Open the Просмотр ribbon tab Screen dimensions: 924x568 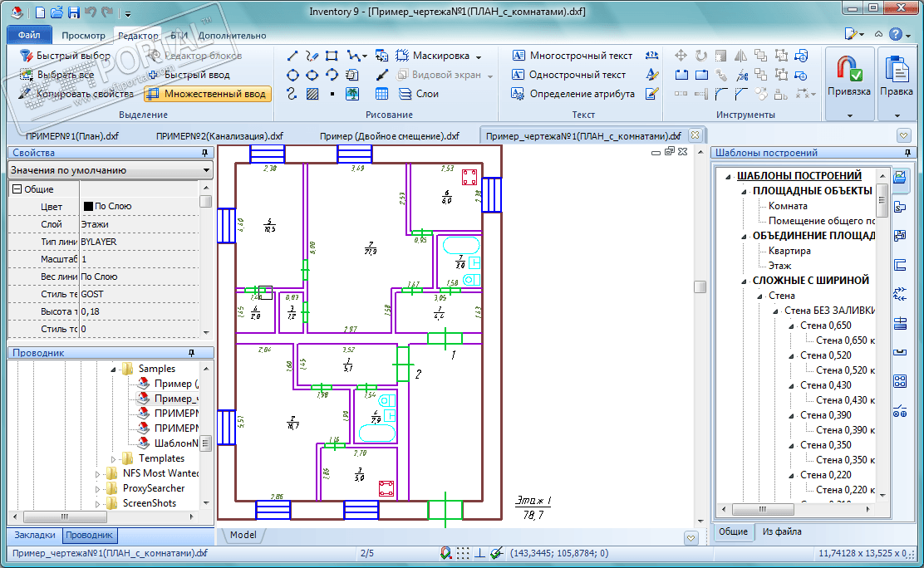point(83,36)
